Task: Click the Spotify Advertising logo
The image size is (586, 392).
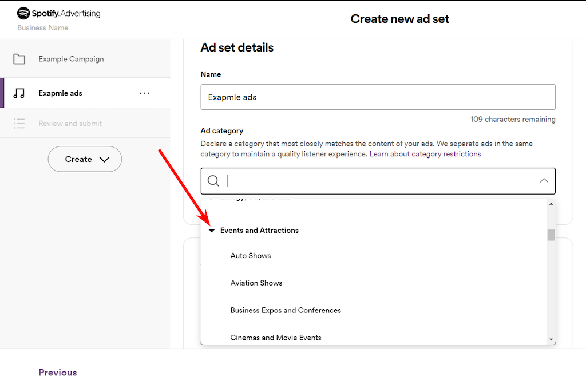Action: pos(59,13)
